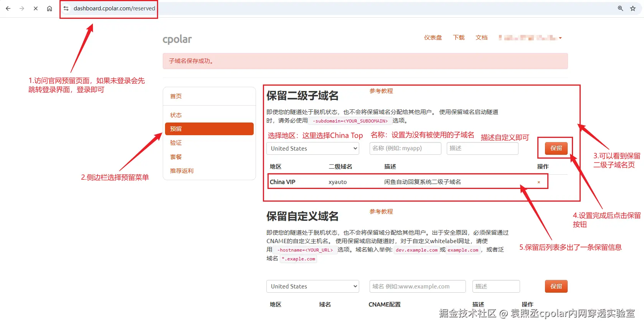
Task: Open the 文档 navigation link
Action: 481,38
